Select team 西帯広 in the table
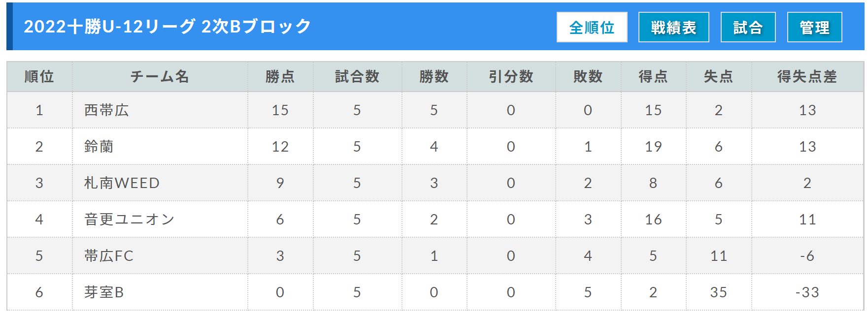868x316 pixels. 106,110
